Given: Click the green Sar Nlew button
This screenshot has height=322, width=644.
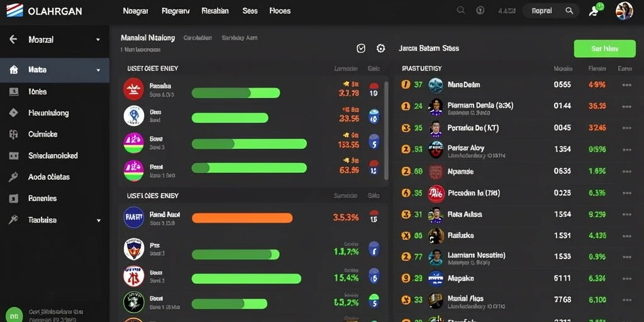Looking at the screenshot, I should point(604,48).
